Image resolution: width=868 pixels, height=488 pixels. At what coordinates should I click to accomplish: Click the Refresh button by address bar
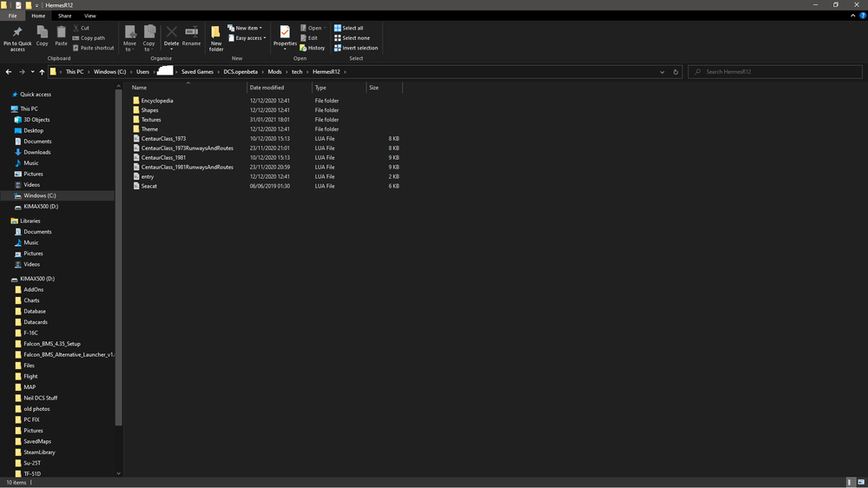click(x=675, y=71)
